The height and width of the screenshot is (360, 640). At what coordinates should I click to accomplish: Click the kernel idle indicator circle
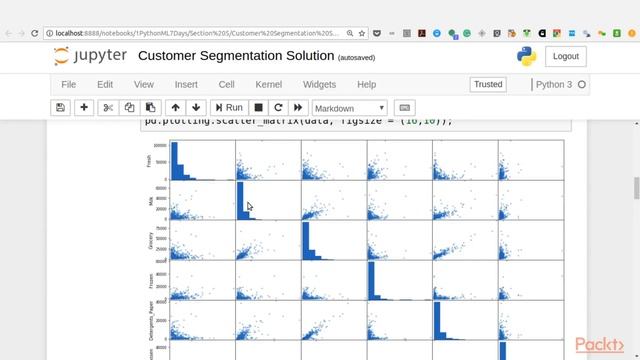[x=582, y=84]
